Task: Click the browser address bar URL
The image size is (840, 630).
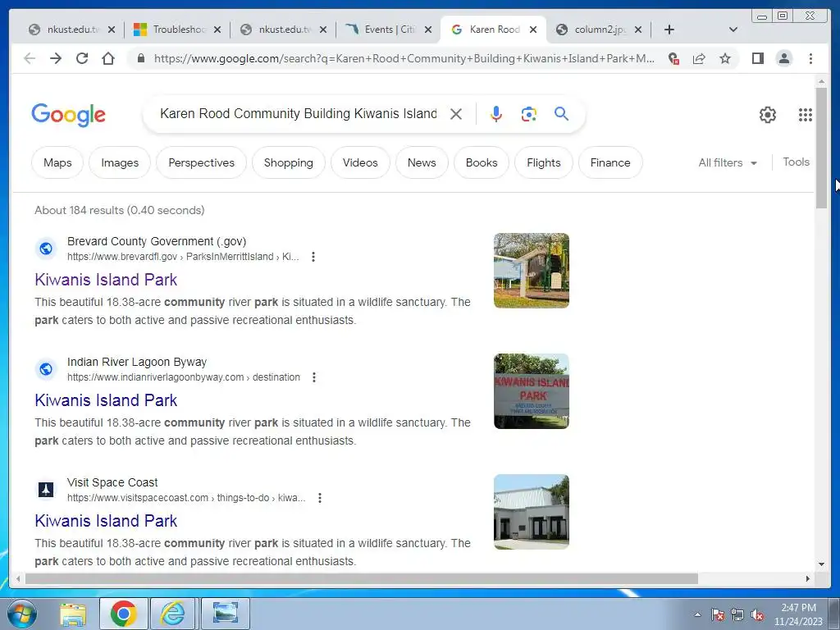Action: point(404,58)
